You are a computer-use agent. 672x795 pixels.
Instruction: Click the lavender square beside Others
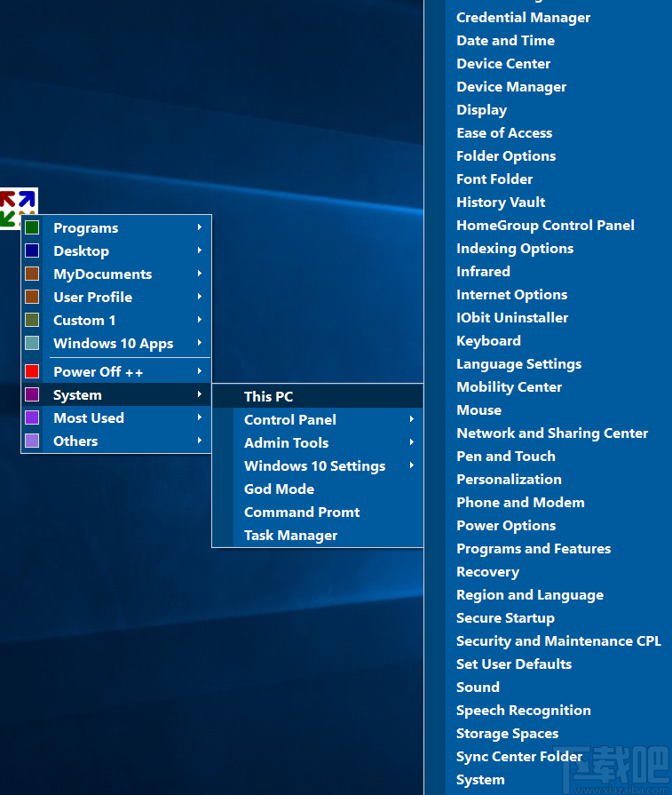(x=32, y=441)
